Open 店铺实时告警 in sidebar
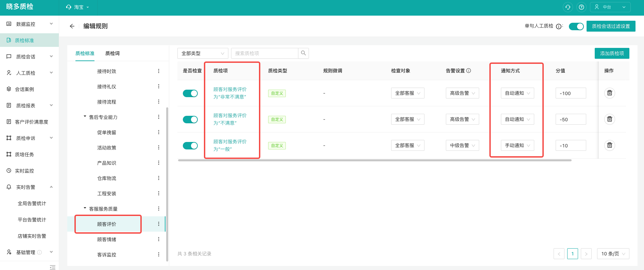Screen dimensions: 644x270 pos(32,236)
